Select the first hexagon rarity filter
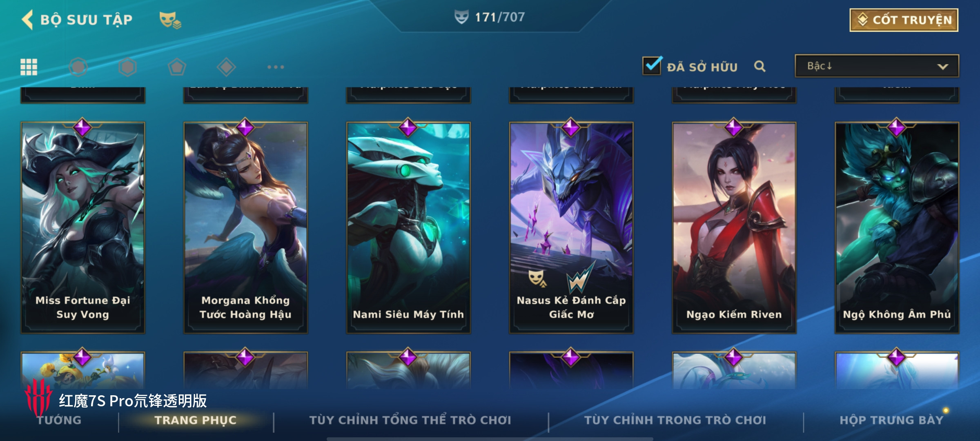The image size is (980, 441). (x=78, y=67)
